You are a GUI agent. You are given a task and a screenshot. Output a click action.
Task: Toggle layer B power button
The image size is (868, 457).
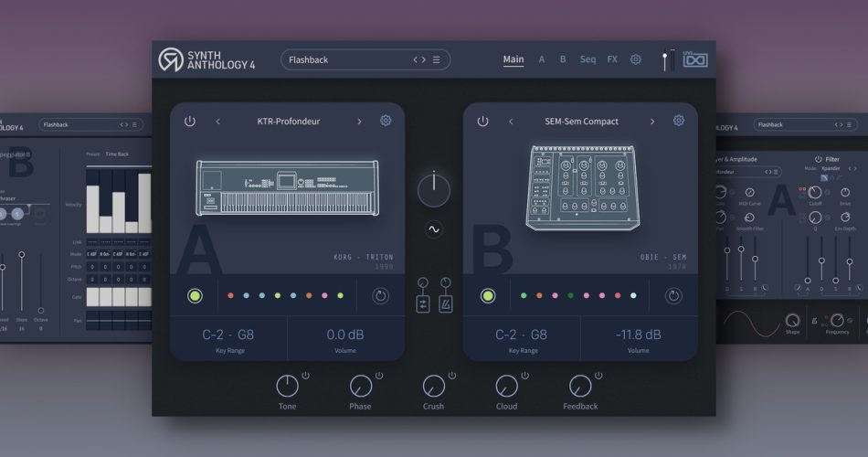(x=482, y=122)
